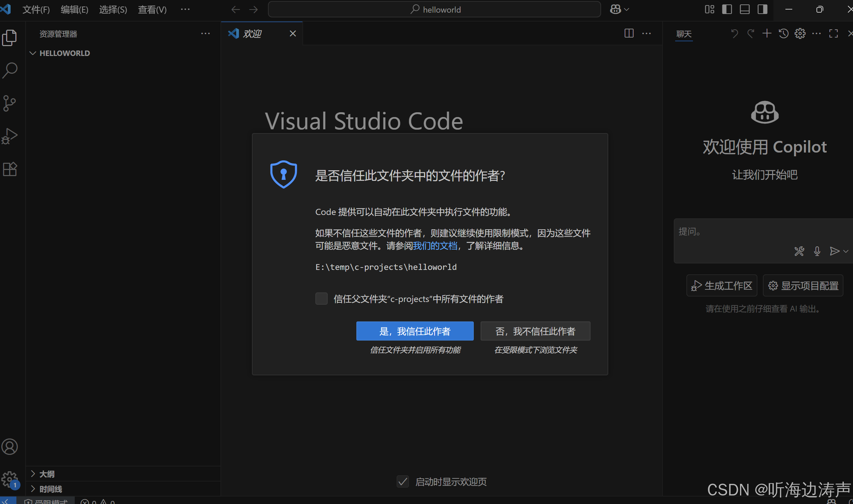
Task: Open the send options dropdown chevron
Action: pyautogui.click(x=846, y=251)
